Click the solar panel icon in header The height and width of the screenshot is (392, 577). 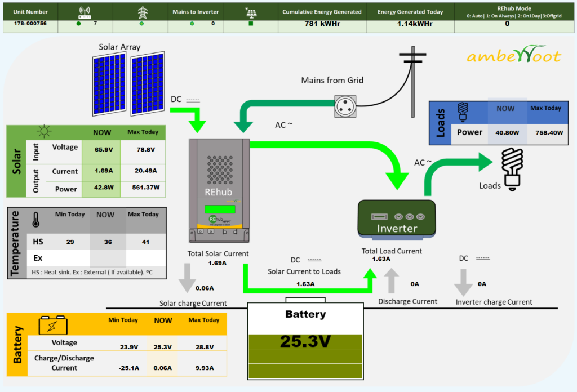click(x=251, y=12)
